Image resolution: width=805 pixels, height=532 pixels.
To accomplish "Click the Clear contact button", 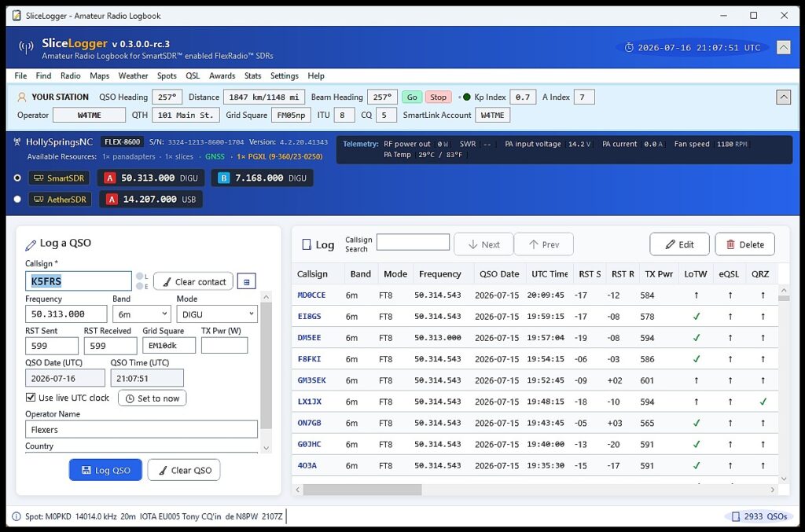I will (193, 281).
